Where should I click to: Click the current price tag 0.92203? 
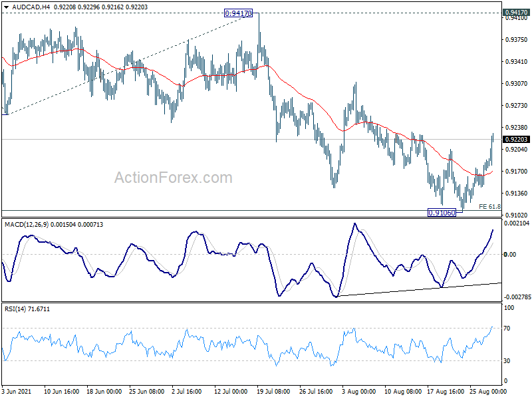[x=517, y=140]
